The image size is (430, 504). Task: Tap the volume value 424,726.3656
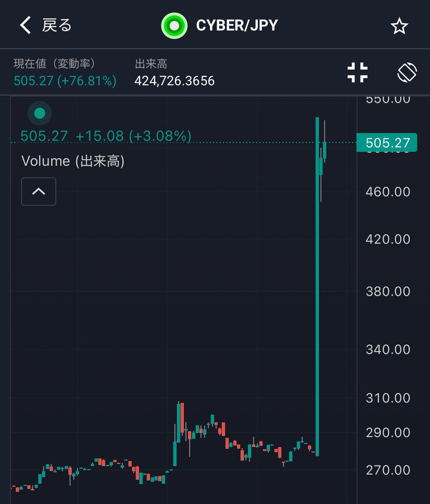coord(174,81)
